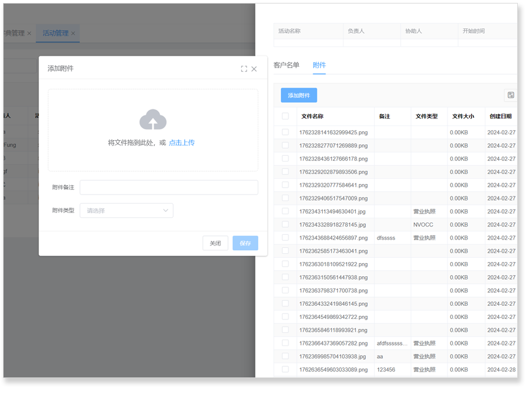The height and width of the screenshot is (394, 532).
Task: Click file name 1762329320777584641.png
Action: pyautogui.click(x=333, y=185)
